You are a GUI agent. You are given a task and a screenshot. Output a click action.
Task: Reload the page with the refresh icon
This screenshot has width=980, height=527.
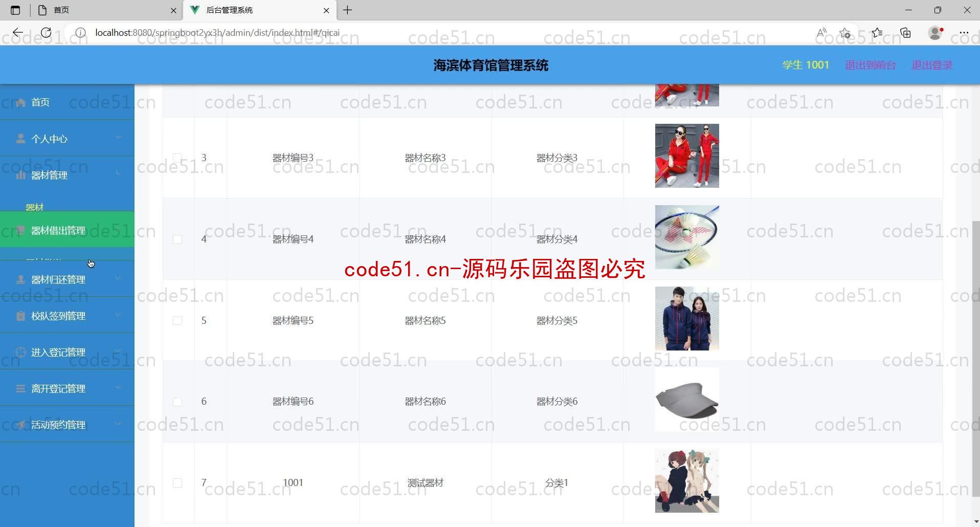[46, 33]
